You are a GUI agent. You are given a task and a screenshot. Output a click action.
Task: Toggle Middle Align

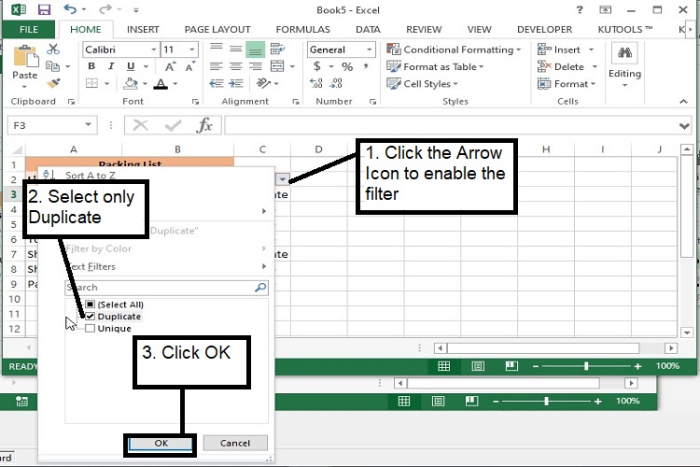point(236,49)
